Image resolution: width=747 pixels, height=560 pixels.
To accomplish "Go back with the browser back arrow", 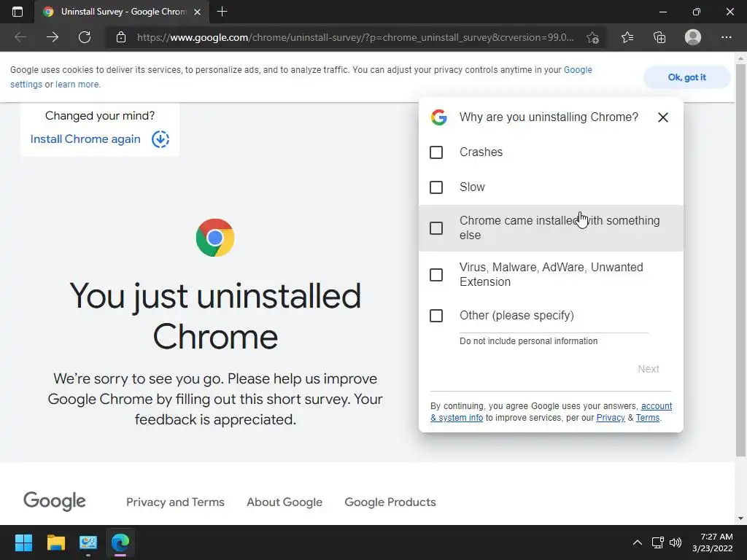I will point(20,37).
